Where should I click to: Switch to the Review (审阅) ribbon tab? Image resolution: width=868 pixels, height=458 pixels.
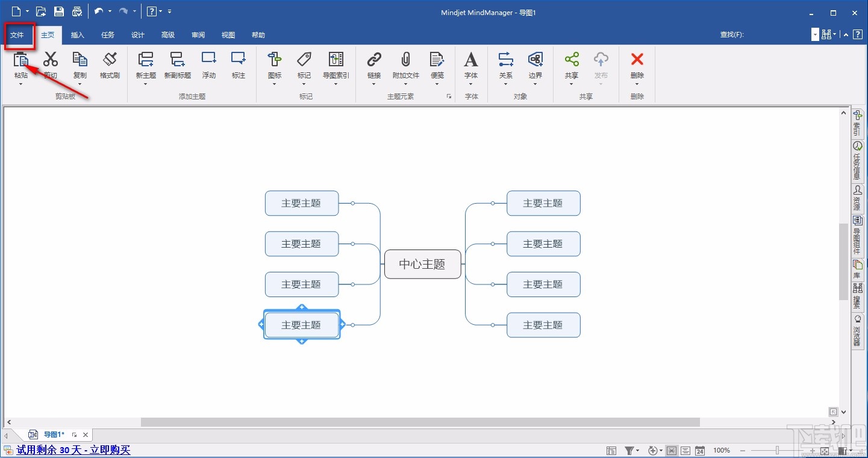(198, 35)
